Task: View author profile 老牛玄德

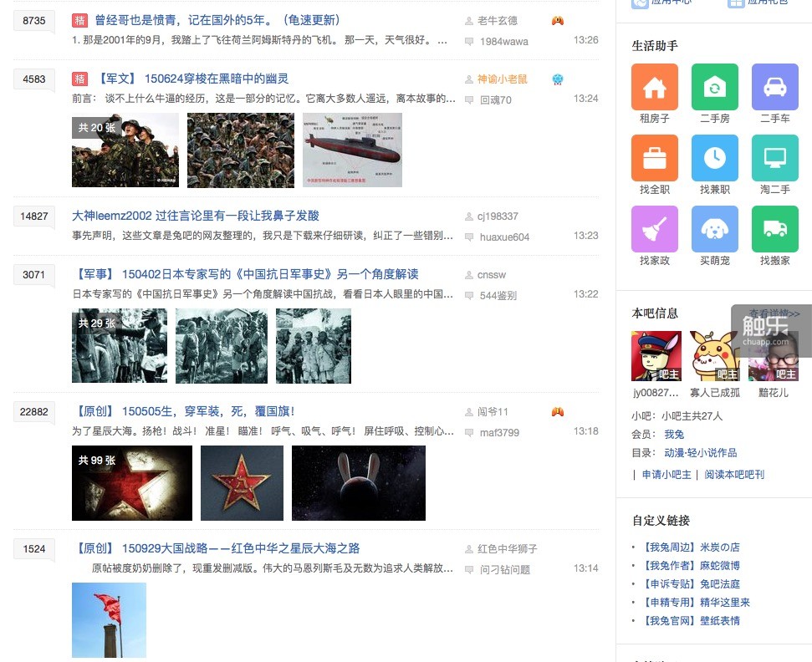Action: tap(497, 21)
